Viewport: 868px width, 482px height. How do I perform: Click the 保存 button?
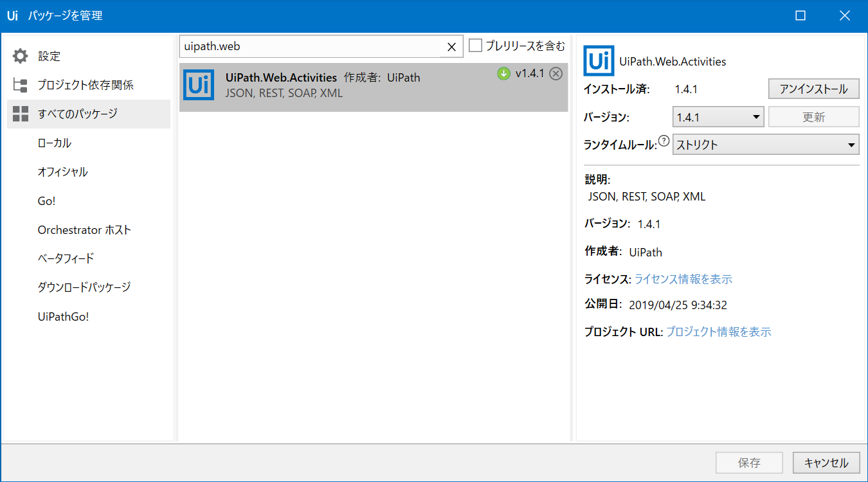(750, 463)
